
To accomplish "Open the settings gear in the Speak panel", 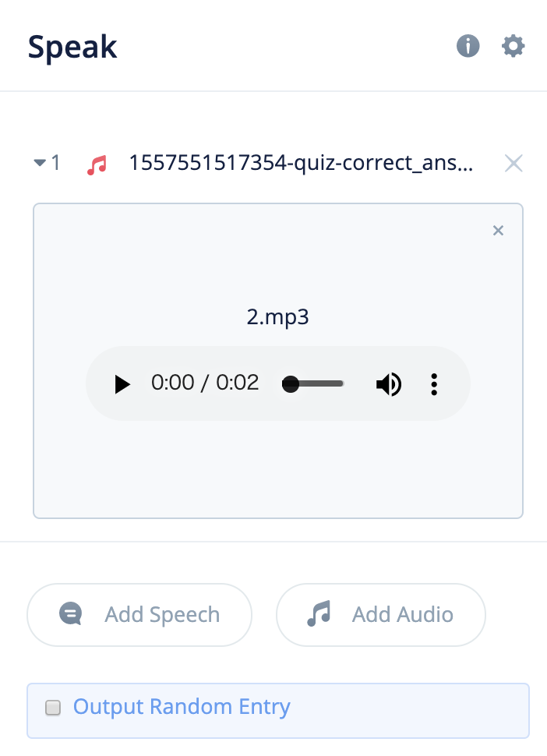I will click(x=513, y=46).
